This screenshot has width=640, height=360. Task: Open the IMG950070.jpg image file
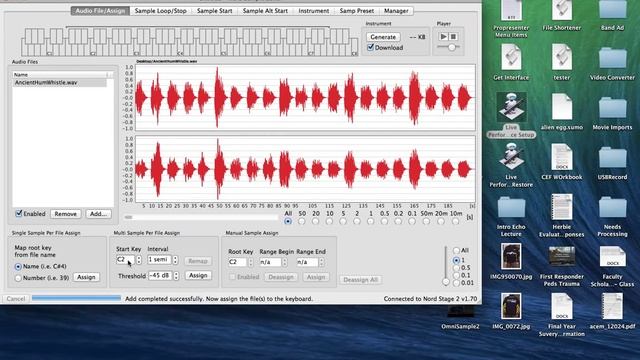point(511,261)
